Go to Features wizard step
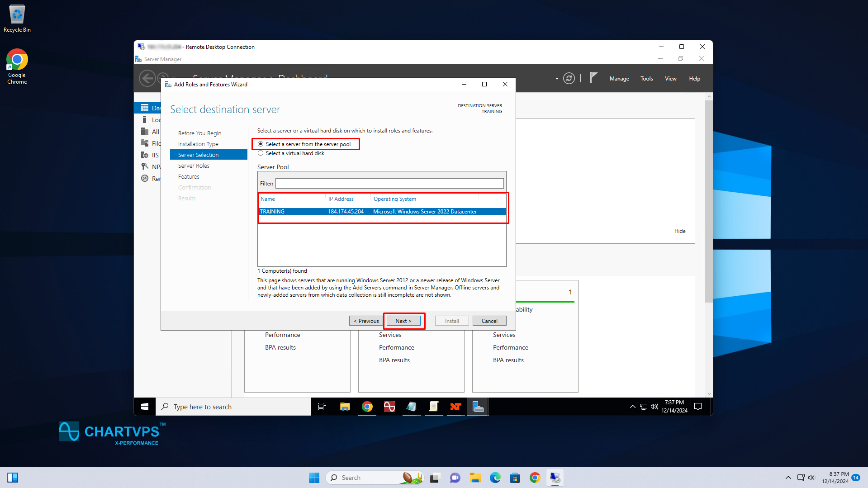868x488 pixels. (x=189, y=176)
